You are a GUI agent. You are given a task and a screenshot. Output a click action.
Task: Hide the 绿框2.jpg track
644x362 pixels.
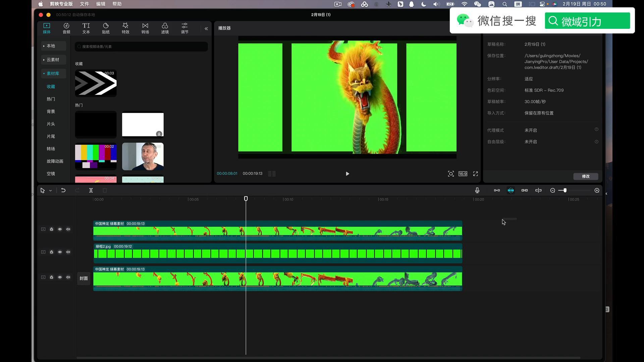tap(60, 252)
